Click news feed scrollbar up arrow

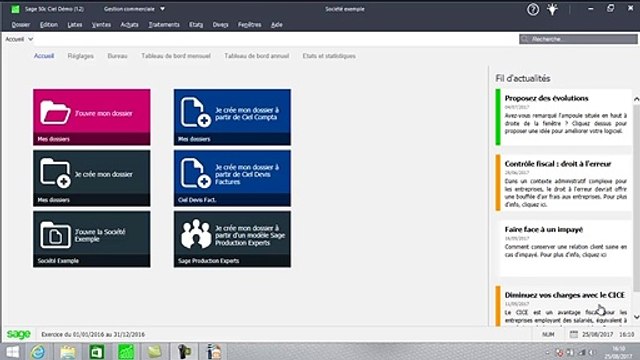click(636, 99)
